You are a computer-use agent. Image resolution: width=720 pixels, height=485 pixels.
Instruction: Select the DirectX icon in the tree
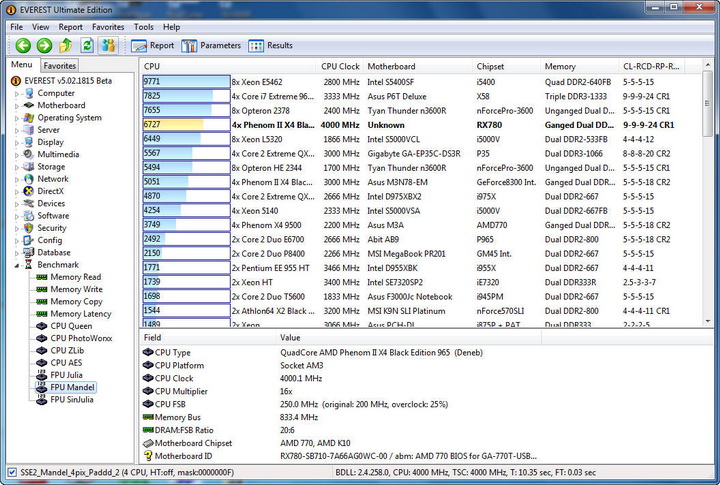(29, 191)
